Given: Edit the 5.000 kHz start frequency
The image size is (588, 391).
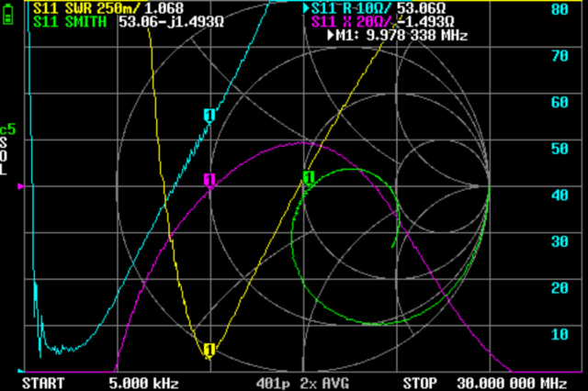Looking at the screenshot, I should (142, 382).
